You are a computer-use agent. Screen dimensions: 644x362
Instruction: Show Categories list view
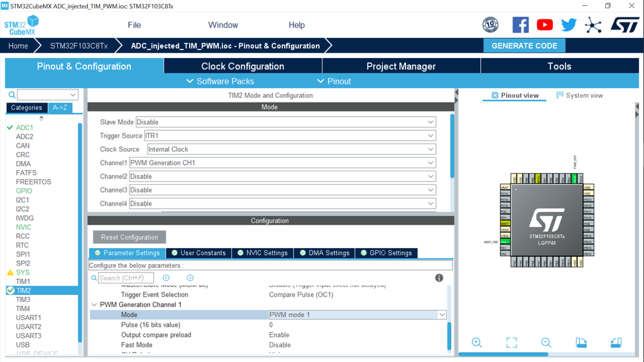click(26, 108)
